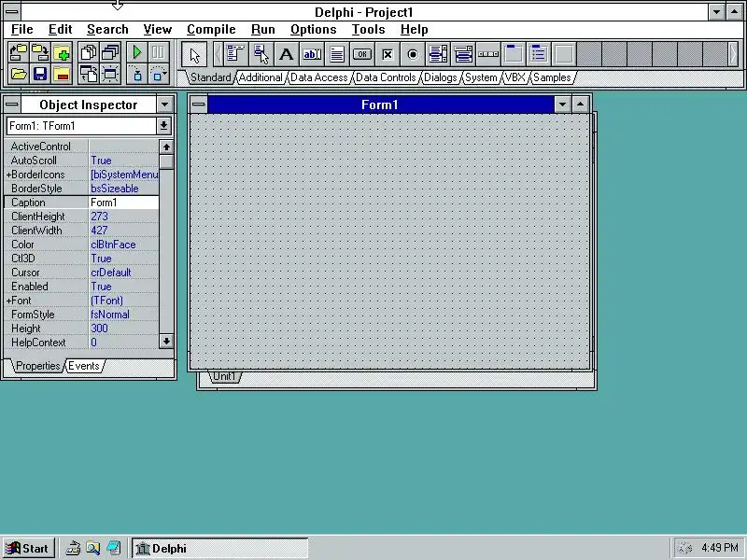Open the Object Inspector system menu box
The width and height of the screenshot is (747, 560).
(x=12, y=105)
